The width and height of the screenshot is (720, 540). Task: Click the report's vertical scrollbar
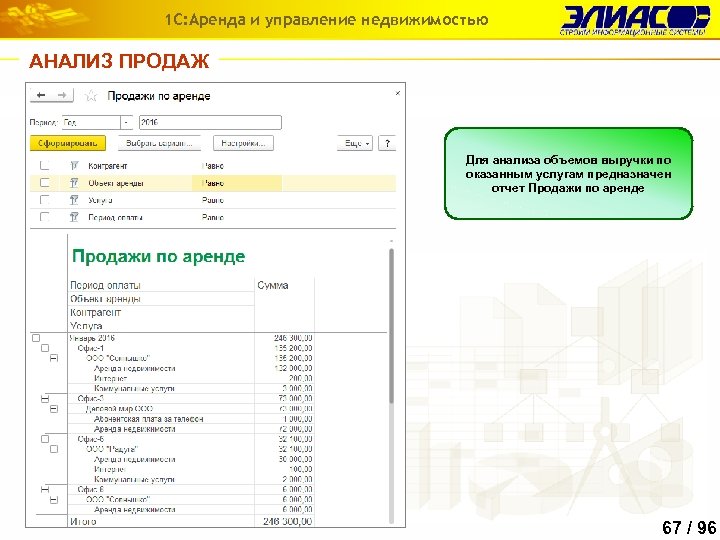[391, 326]
